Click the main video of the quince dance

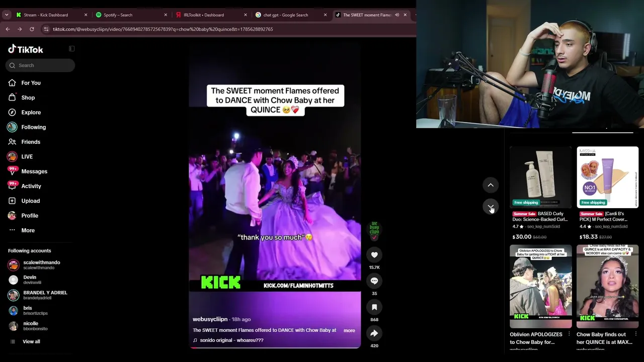[x=275, y=196]
